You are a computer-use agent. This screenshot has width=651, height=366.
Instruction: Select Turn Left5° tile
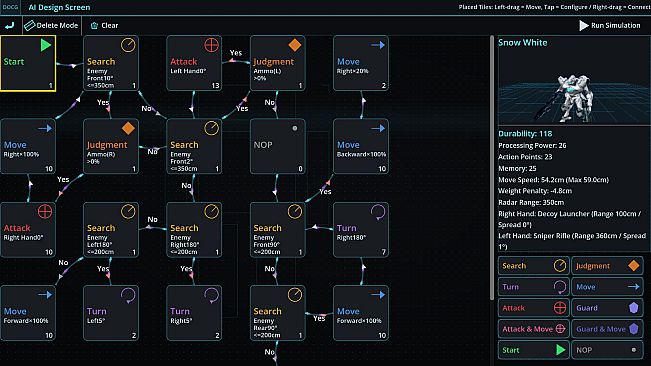111,313
